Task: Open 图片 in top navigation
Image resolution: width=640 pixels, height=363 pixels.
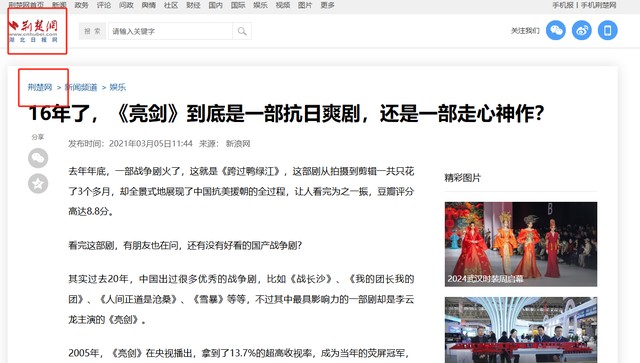Action: pyautogui.click(x=305, y=5)
